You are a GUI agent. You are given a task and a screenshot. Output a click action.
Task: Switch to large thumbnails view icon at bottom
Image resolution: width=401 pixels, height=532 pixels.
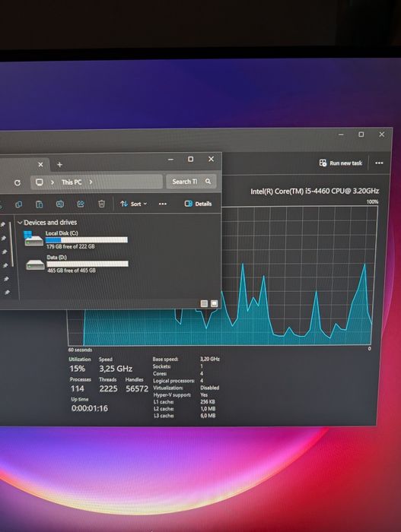(x=214, y=303)
